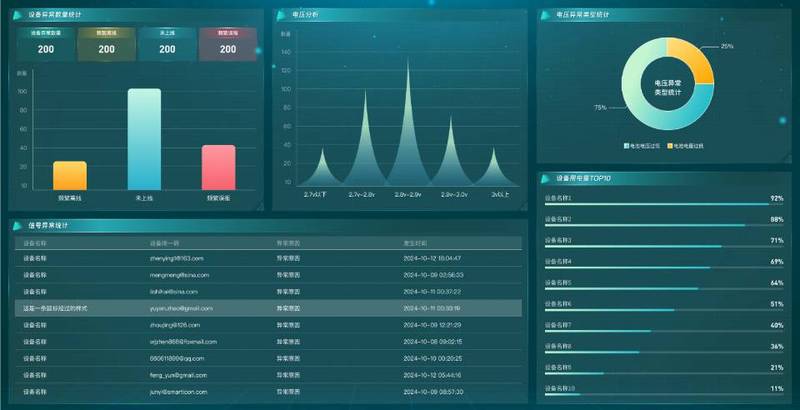Click the 11% progress bar for device 10
Image resolution: width=800 pixels, height=410 pixels.
664,394
